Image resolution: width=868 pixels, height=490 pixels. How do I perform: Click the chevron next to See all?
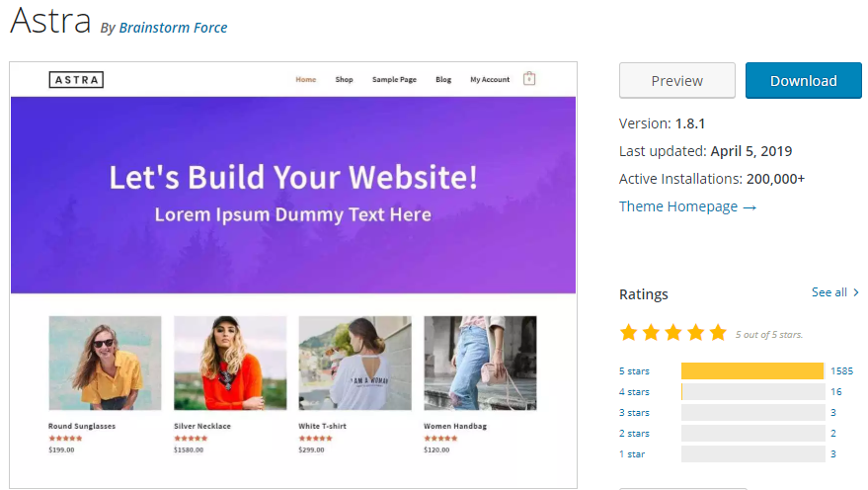[x=856, y=292]
